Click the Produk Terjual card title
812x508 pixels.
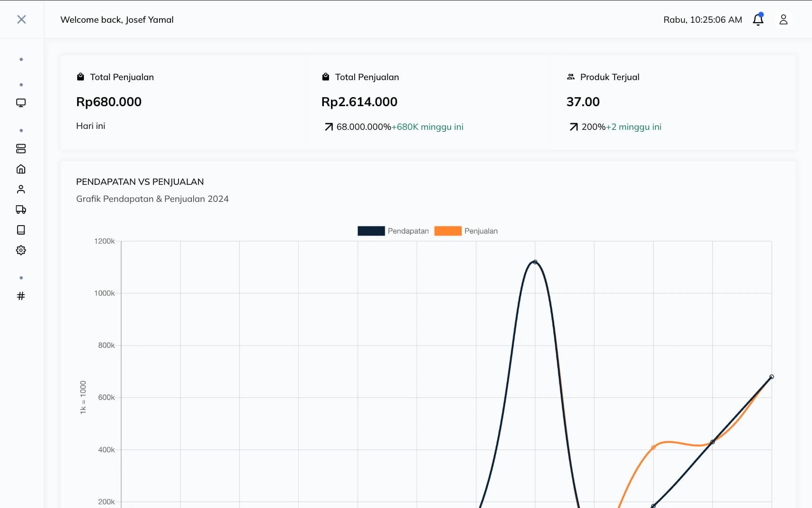click(610, 77)
